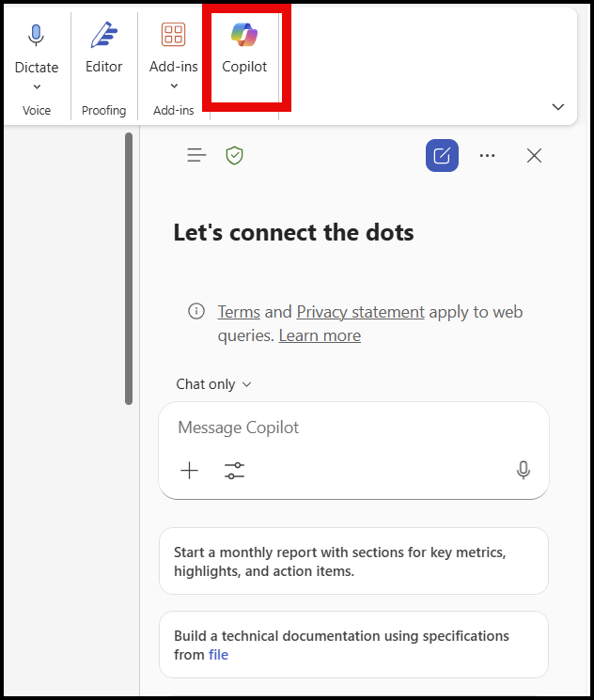Activate the microphone in the message box
Viewport: 594px width, 700px height.
click(x=523, y=470)
